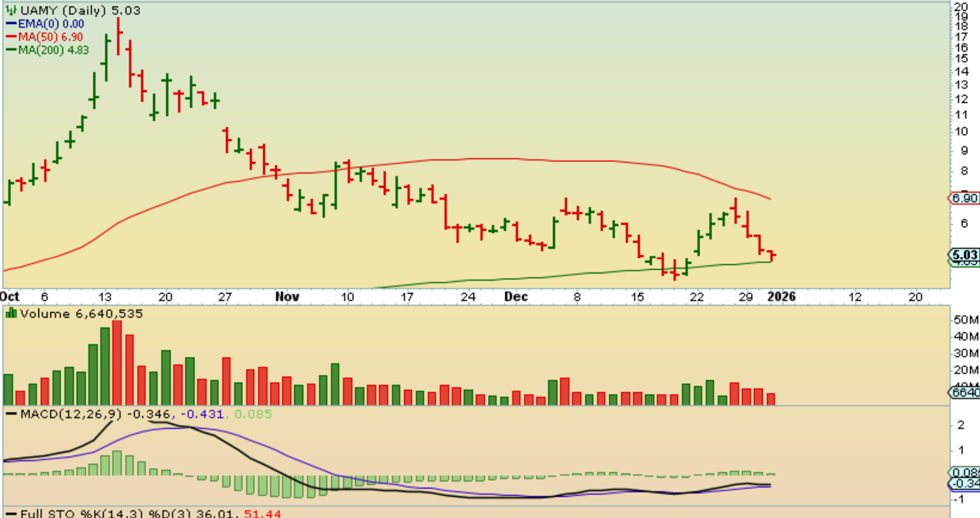Click the tallest red volume bar
980x518 pixels.
117,362
